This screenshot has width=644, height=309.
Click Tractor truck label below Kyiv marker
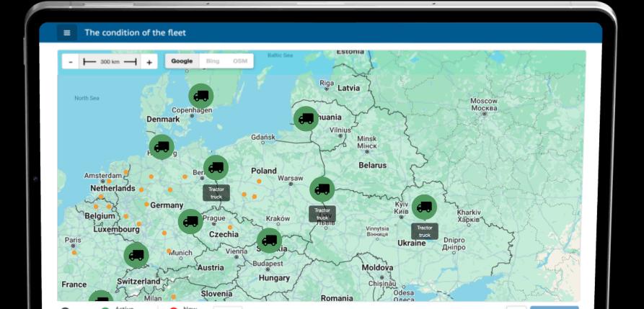(425, 231)
